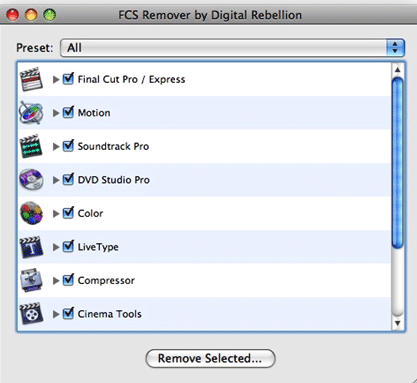Uncheck the Compressor checkbox
The width and height of the screenshot is (417, 383).
pos(68,280)
